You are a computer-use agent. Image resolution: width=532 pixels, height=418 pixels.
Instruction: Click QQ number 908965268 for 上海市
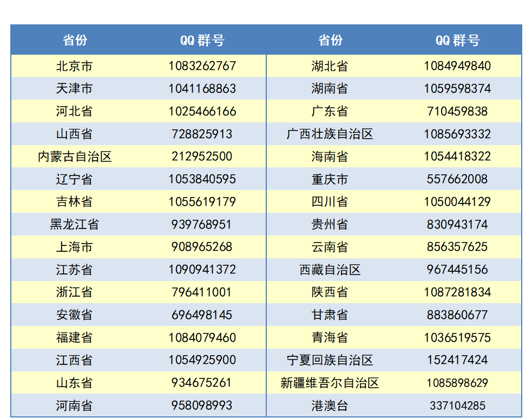click(202, 247)
